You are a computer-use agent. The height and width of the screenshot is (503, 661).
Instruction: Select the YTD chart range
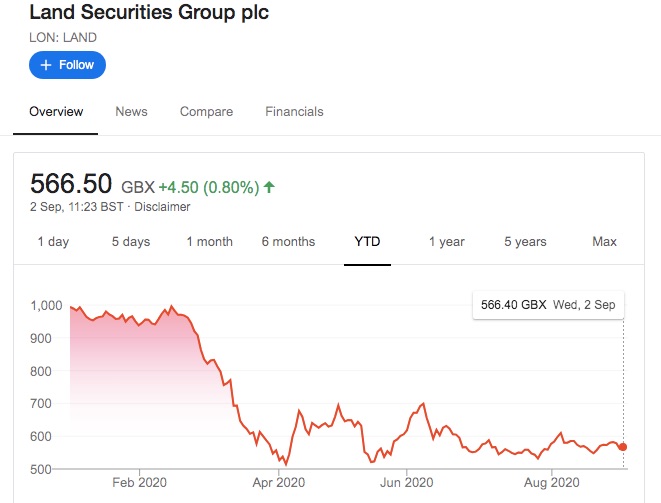[x=367, y=242]
